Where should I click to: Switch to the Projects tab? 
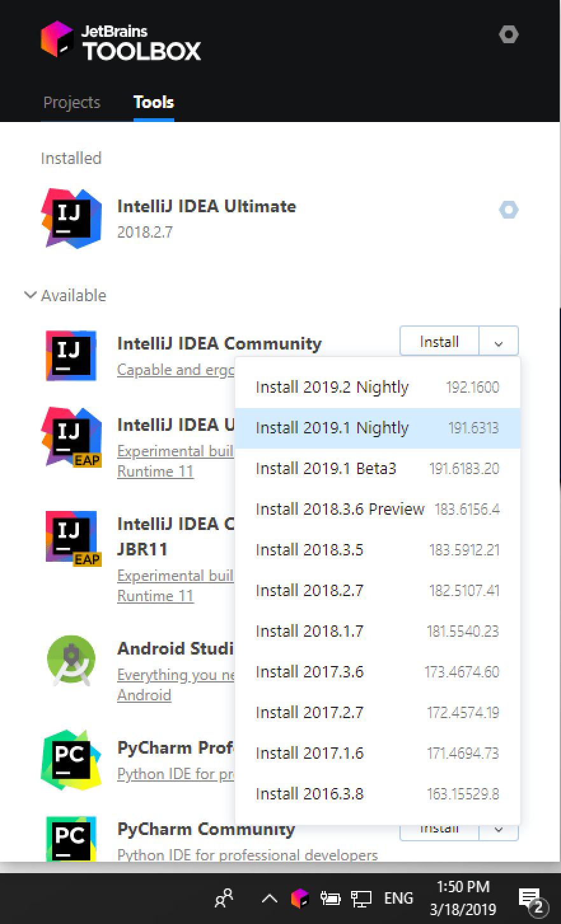click(71, 102)
